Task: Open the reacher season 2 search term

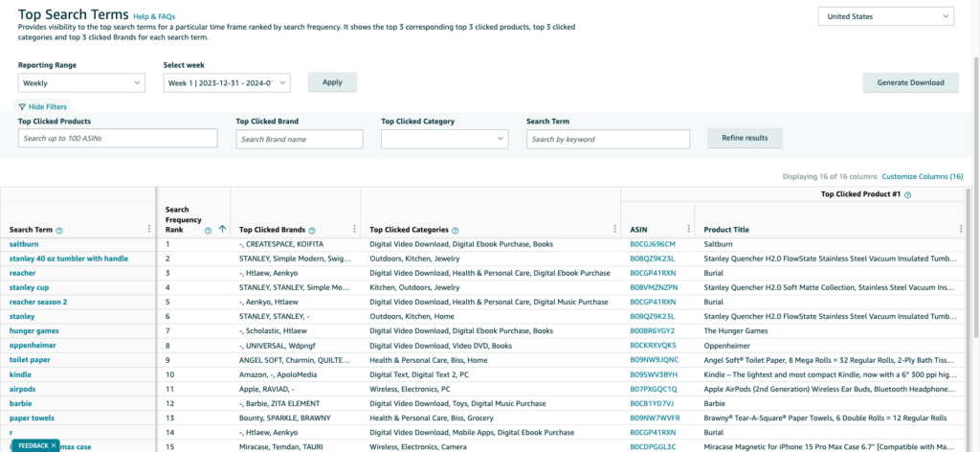Action: pyautogui.click(x=38, y=302)
